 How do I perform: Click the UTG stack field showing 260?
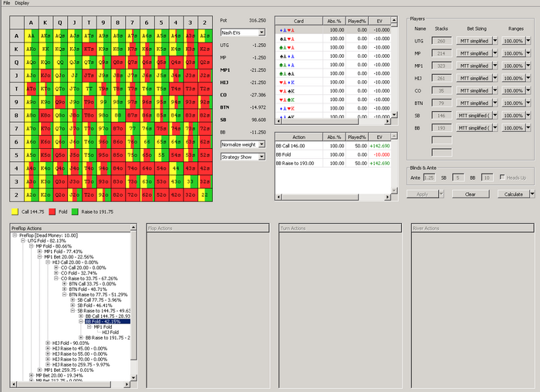[x=441, y=41]
